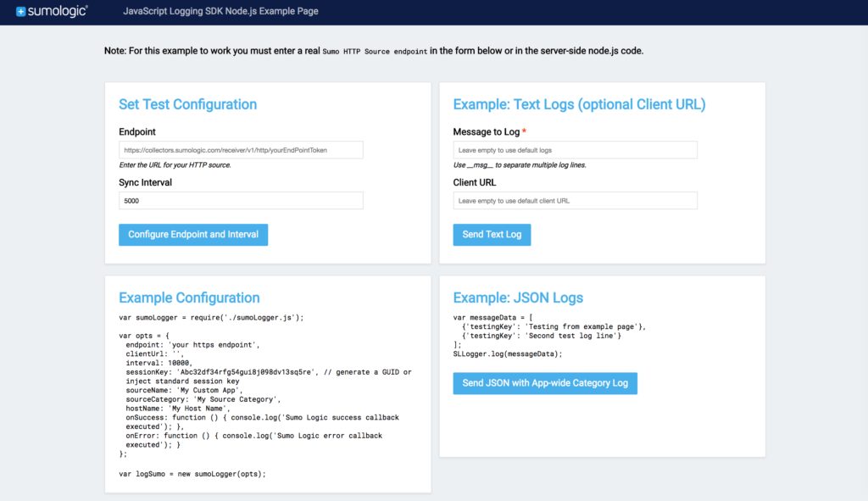Click the Client URL input field
This screenshot has width=868, height=501.
(576, 200)
